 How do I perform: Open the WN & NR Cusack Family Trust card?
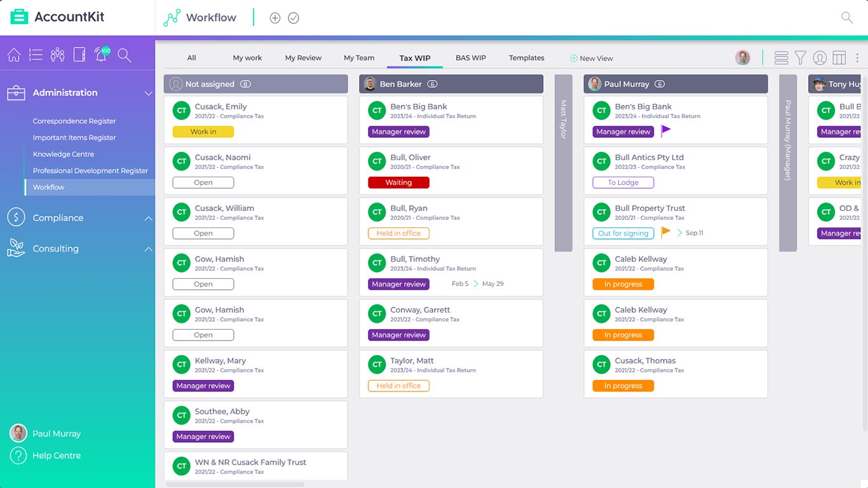point(256,466)
